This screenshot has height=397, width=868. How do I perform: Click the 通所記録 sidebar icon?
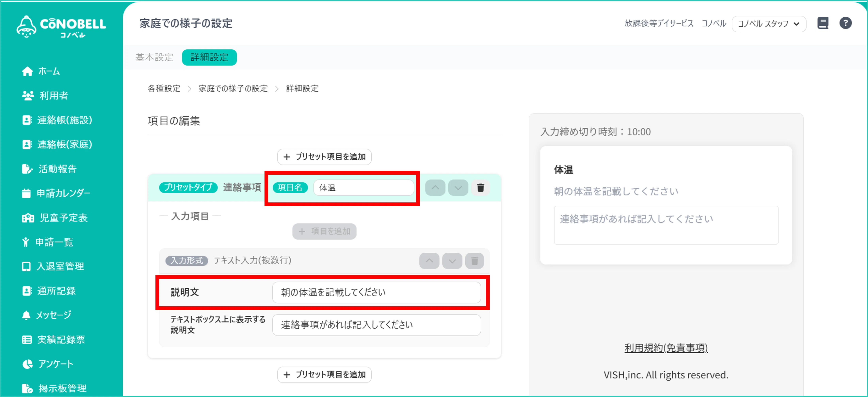click(x=27, y=291)
